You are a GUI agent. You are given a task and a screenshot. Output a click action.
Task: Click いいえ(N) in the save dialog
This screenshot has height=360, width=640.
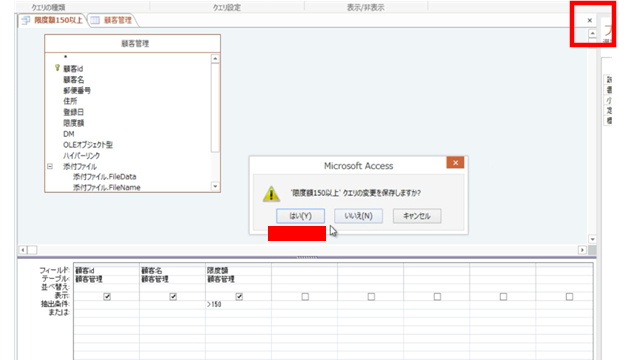click(358, 216)
